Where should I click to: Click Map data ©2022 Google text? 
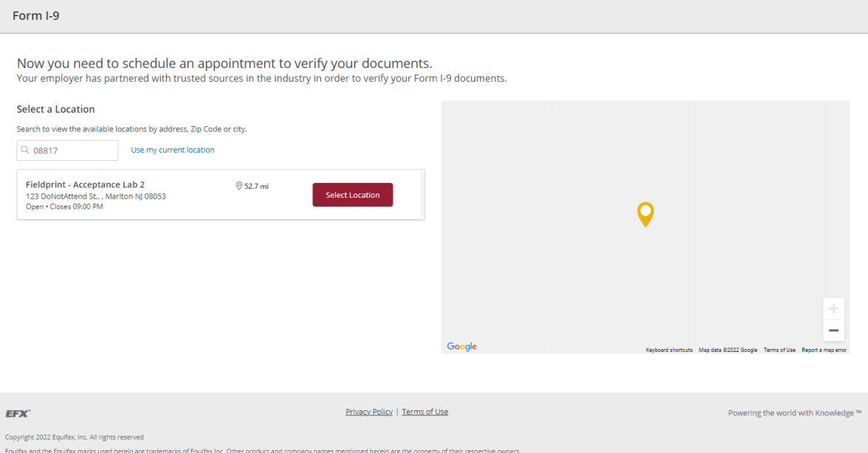pos(728,350)
